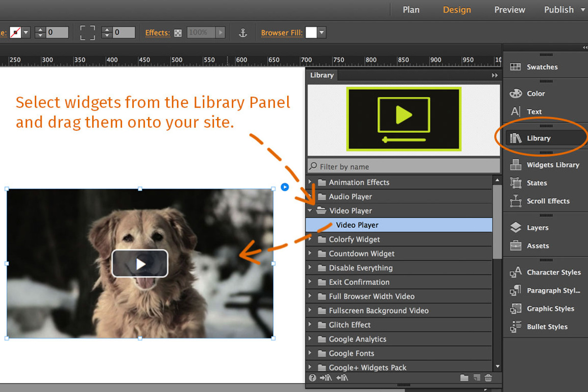Play the dog video on canvas

coord(140,264)
